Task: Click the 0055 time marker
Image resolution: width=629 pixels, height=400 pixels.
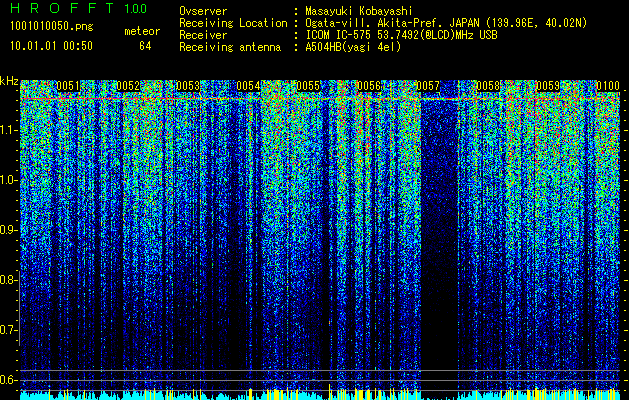Action: click(x=308, y=86)
